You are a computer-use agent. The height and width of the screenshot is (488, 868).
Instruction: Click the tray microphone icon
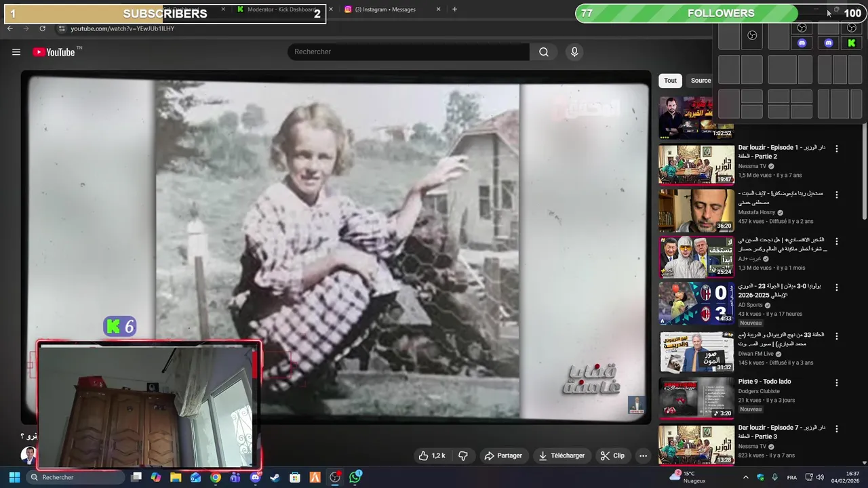pos(774,477)
